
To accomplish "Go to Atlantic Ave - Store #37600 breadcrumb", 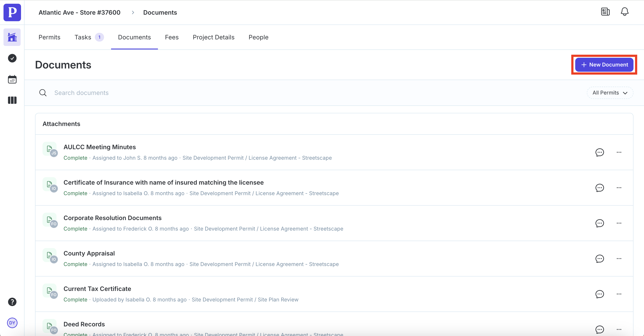I will [x=79, y=12].
